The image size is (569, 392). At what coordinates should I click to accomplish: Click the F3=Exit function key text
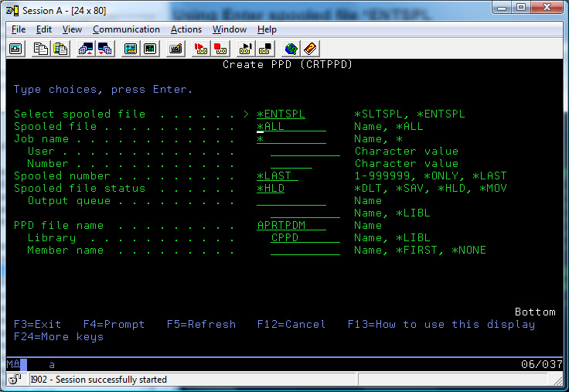(37, 324)
